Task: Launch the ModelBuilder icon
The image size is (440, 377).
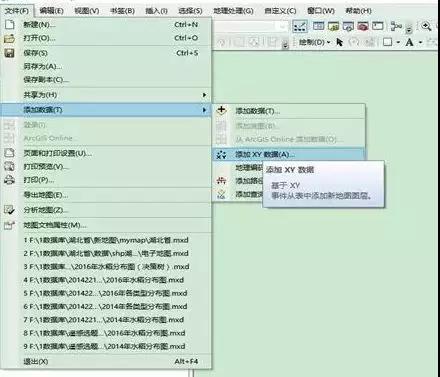Action: (x=396, y=26)
